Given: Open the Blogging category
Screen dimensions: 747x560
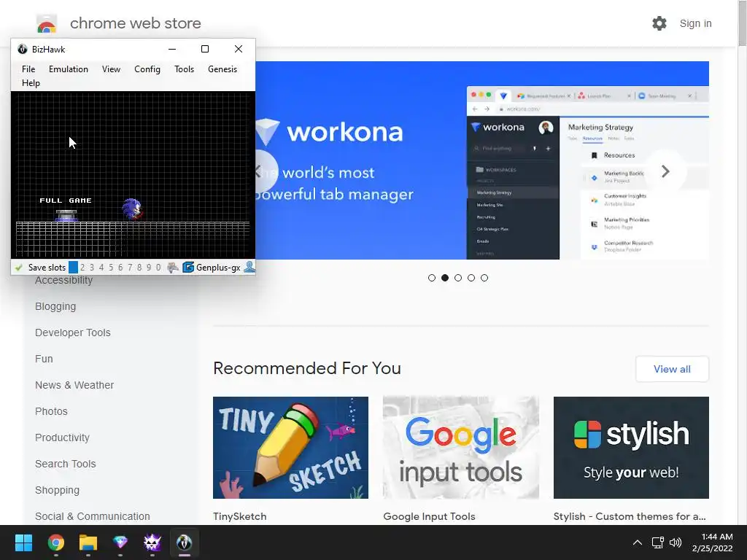Looking at the screenshot, I should point(55,306).
